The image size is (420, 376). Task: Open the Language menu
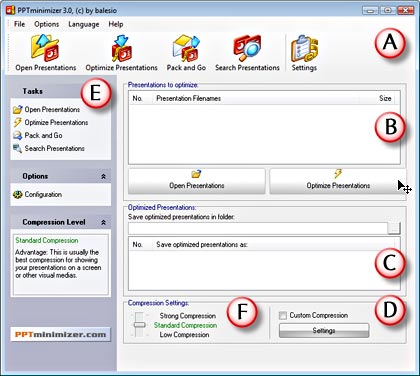pos(84,24)
